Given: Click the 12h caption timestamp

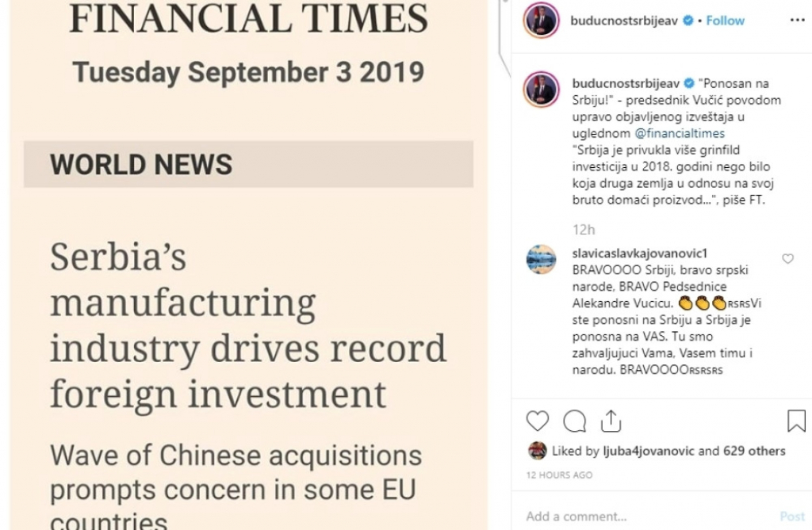Looking at the screenshot, I should pos(583,229).
